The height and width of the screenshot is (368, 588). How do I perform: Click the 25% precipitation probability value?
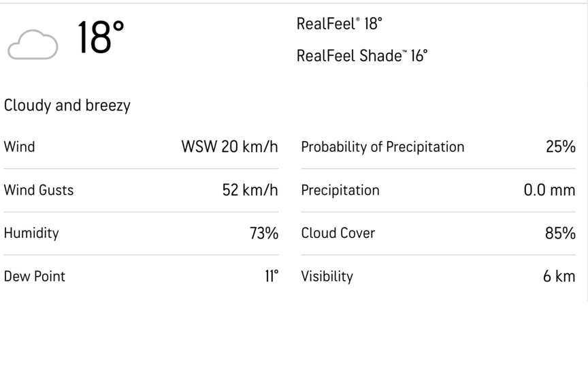560,147
